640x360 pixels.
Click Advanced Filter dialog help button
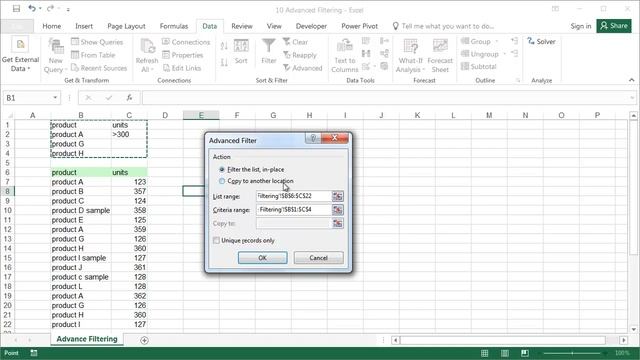tap(313, 138)
